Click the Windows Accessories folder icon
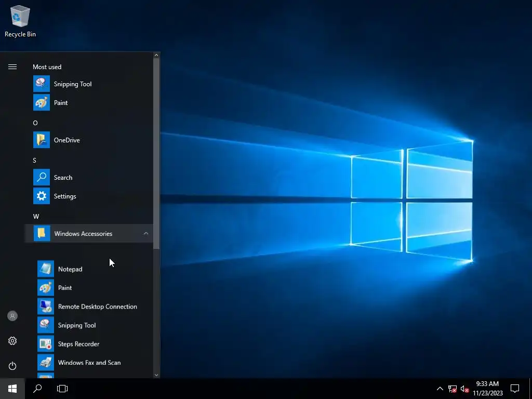The image size is (532, 399). pyautogui.click(x=42, y=233)
